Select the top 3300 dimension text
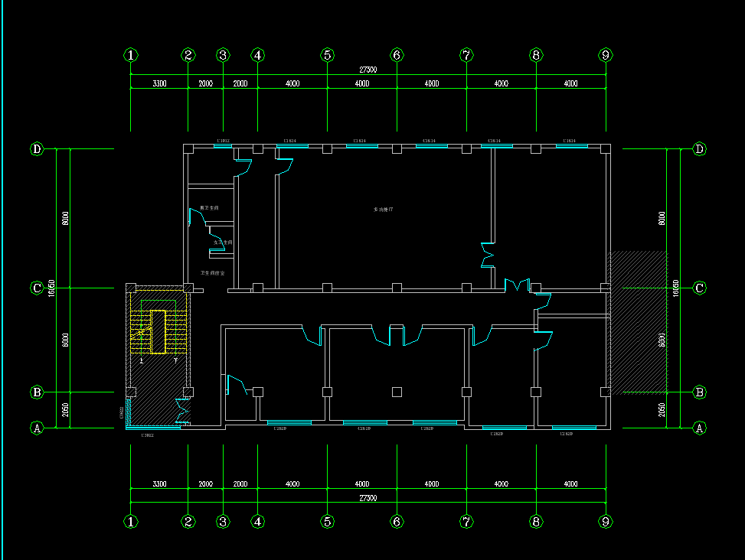 coord(159,83)
